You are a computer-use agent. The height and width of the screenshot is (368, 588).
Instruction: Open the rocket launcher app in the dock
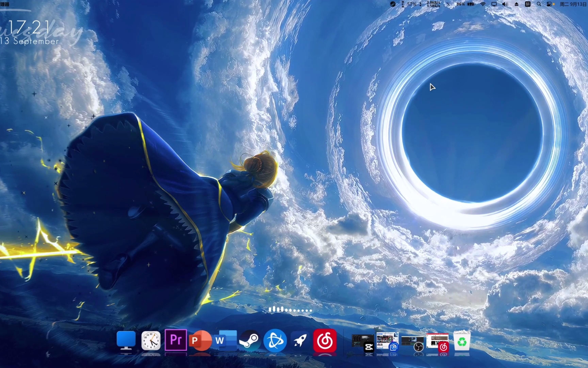point(300,340)
